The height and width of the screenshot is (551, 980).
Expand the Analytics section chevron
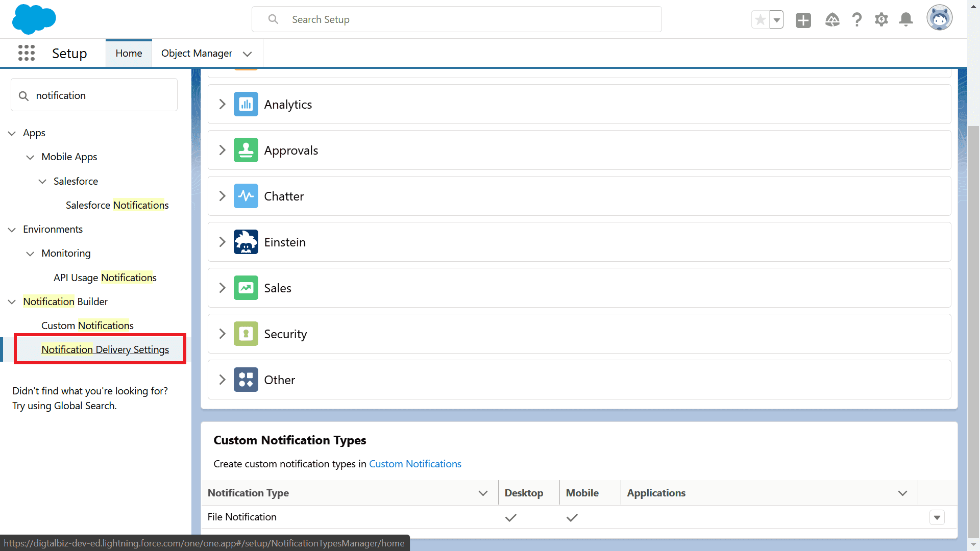click(x=222, y=104)
